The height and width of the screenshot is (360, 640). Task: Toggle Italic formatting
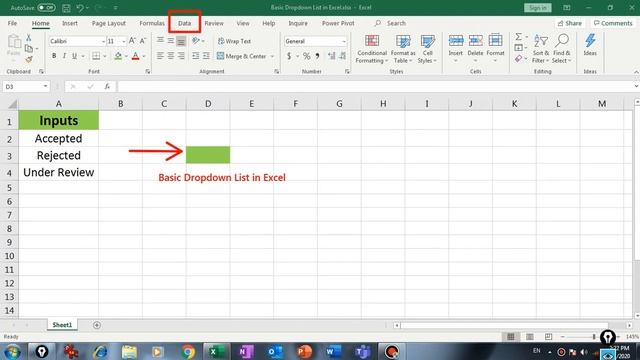coord(64,56)
